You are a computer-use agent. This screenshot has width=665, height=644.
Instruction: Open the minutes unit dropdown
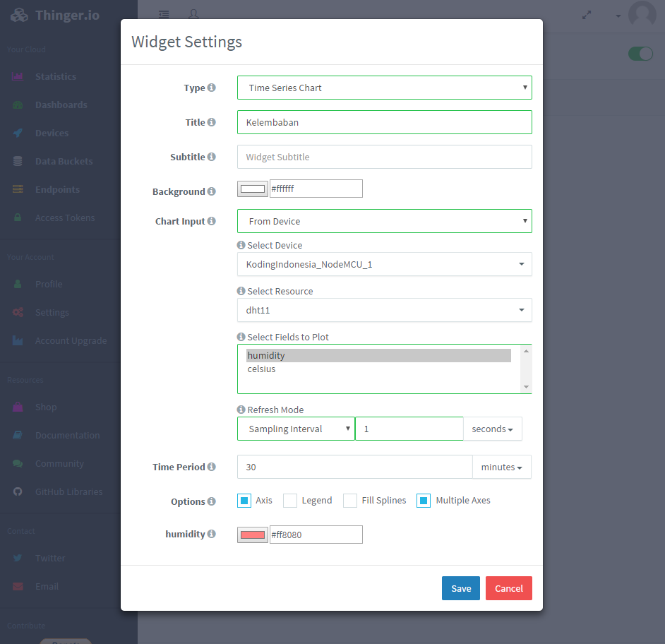click(502, 467)
